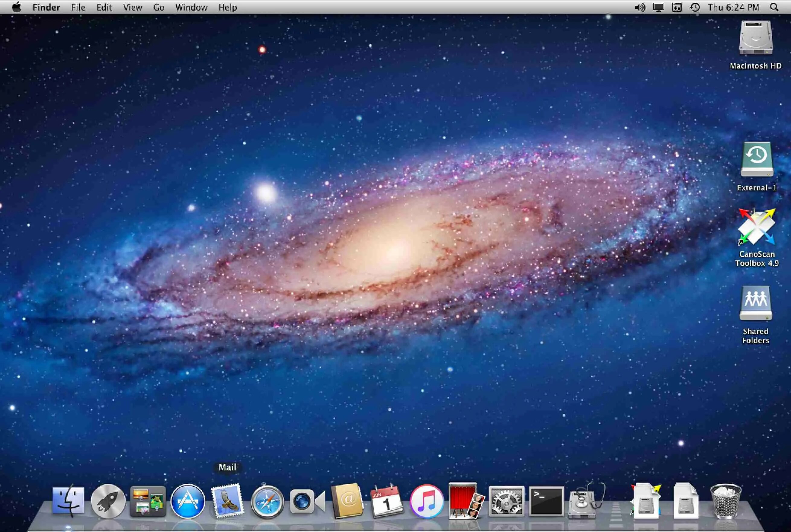Open Terminal from the dock
The width and height of the screenshot is (791, 532).
coord(546,502)
